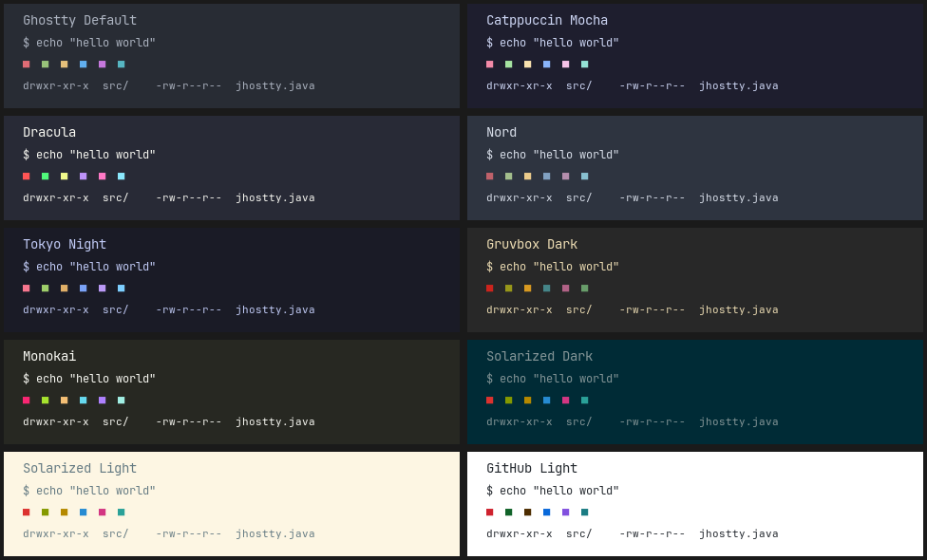This screenshot has height=560, width=927.
Task: Click the purple swatch in GitHub Light
Action: point(566,513)
